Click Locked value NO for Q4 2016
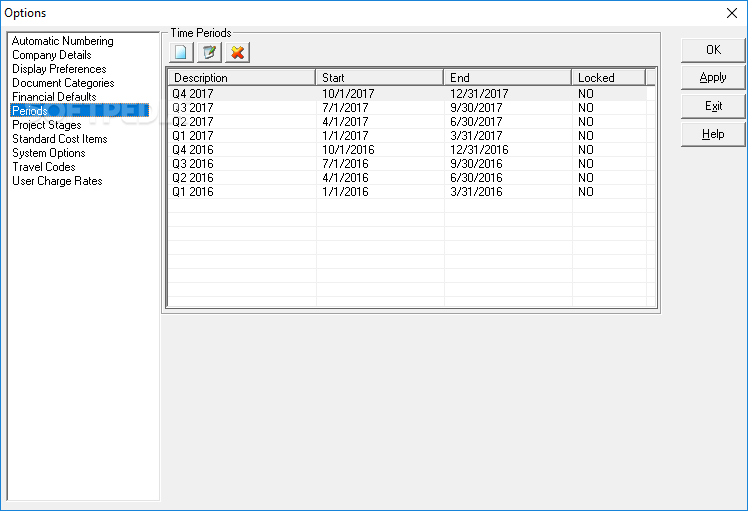This screenshot has height=511, width=748. [586, 150]
